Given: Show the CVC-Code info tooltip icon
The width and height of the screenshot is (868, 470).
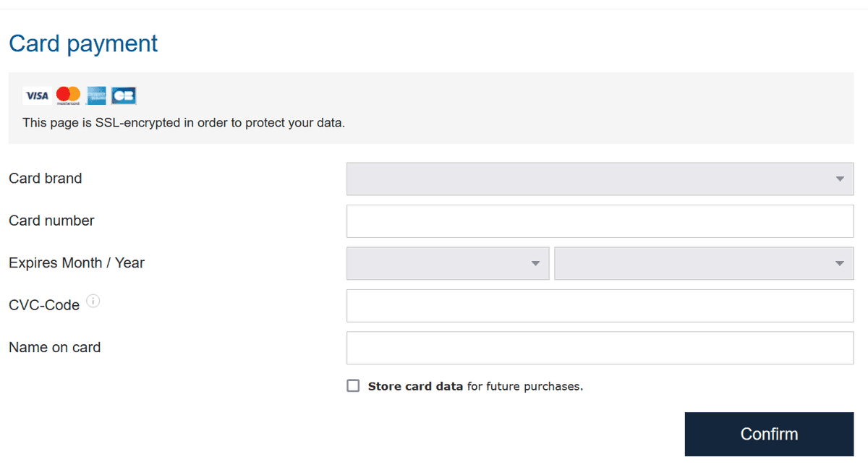Looking at the screenshot, I should [93, 302].
